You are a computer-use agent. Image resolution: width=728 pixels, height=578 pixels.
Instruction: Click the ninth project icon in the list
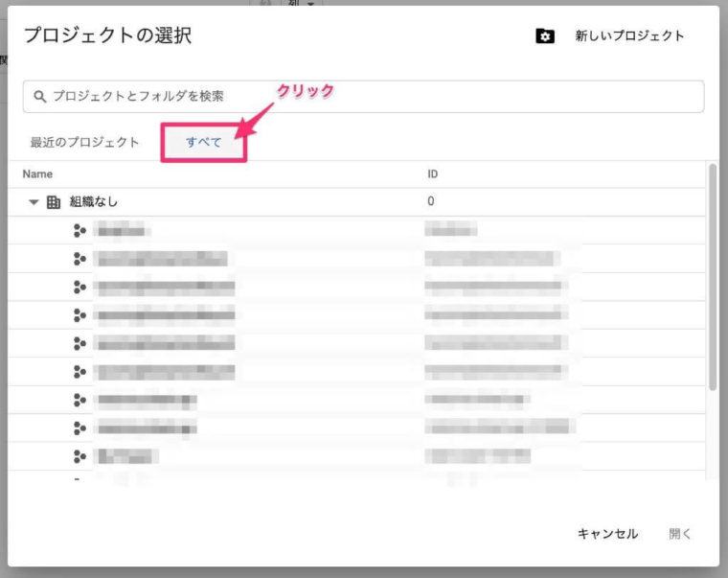point(79,455)
